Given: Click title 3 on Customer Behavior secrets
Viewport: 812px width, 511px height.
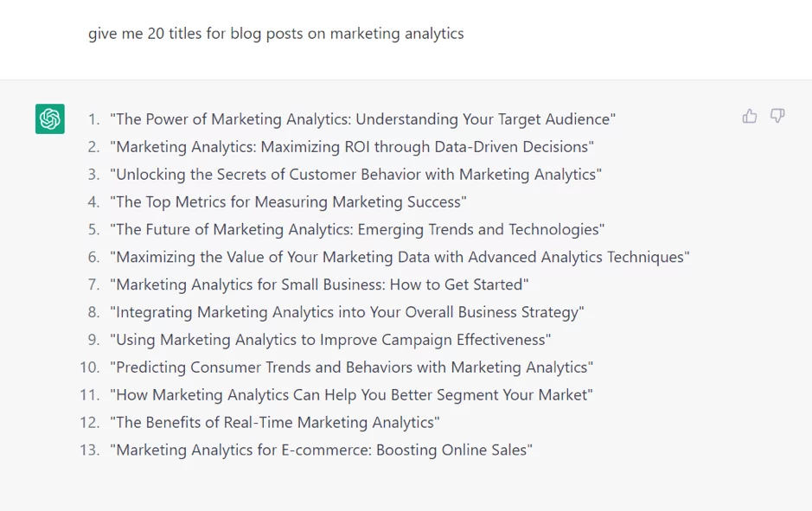Looking at the screenshot, I should (355, 175).
